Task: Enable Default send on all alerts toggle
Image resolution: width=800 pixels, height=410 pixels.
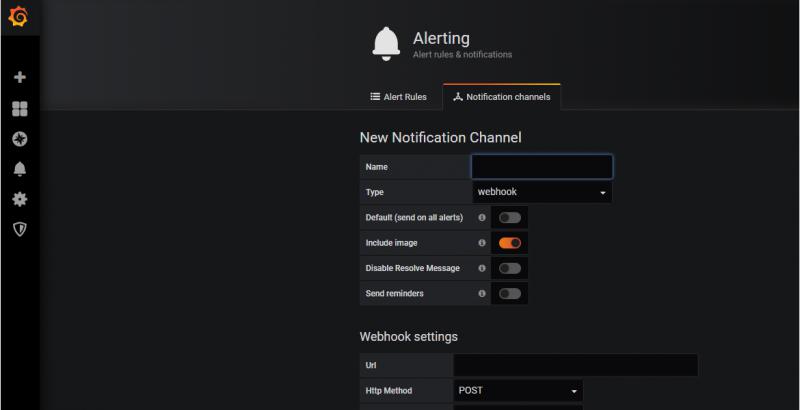Action: click(510, 218)
